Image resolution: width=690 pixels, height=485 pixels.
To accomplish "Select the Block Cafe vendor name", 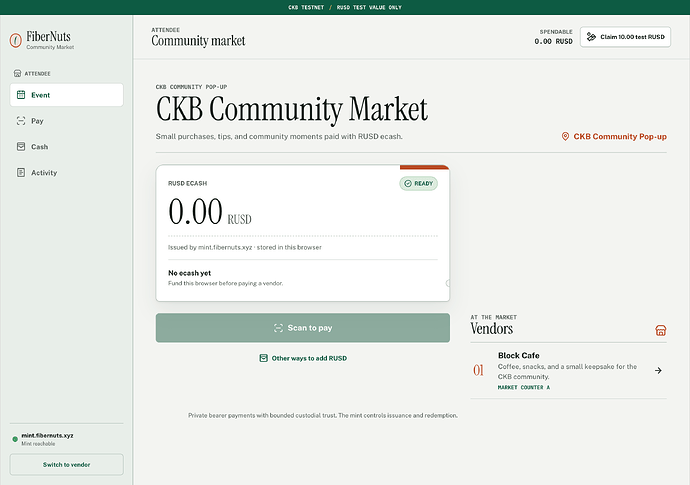I will pos(518,355).
